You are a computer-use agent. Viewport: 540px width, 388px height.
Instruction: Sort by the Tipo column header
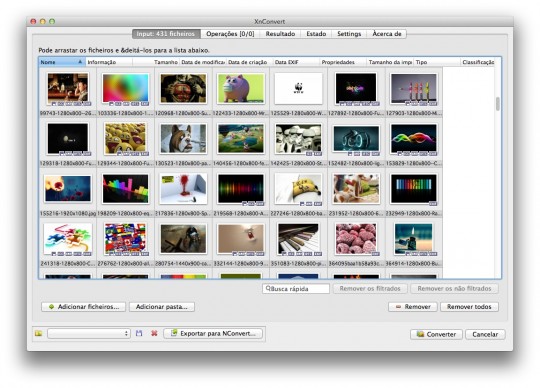437,62
